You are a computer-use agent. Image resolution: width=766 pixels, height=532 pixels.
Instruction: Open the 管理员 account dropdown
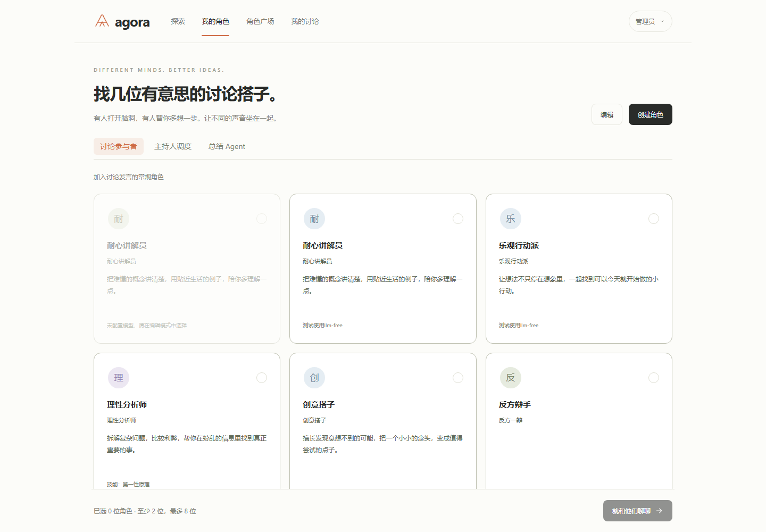(x=650, y=21)
